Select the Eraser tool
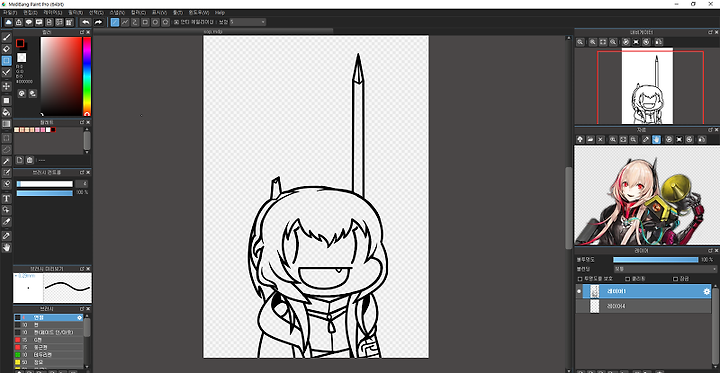 pyautogui.click(x=6, y=49)
